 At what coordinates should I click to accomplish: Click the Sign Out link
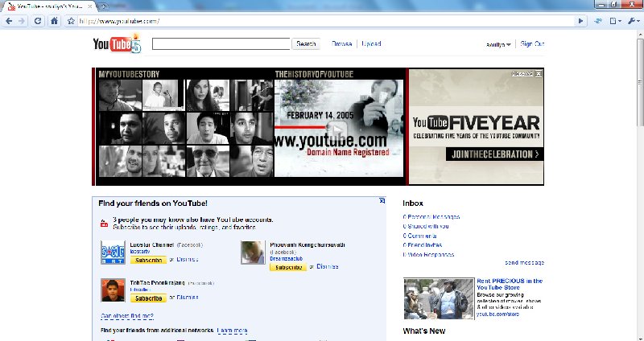pos(532,44)
